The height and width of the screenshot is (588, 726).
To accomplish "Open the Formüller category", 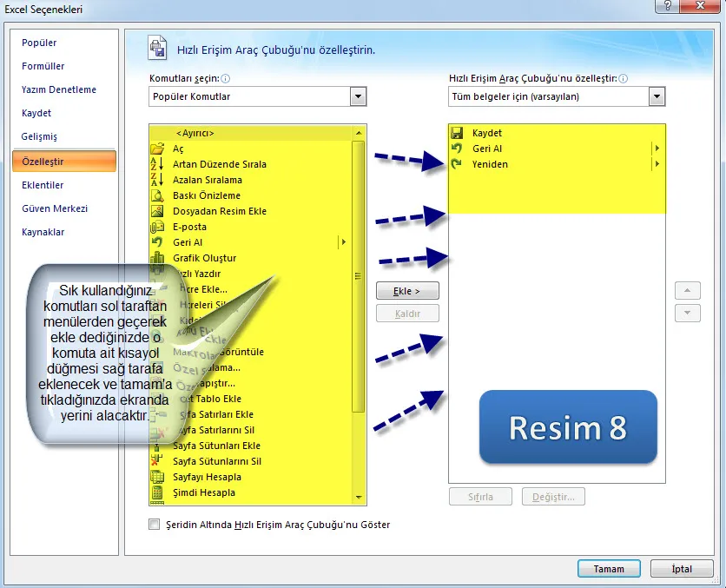I will coord(43,66).
